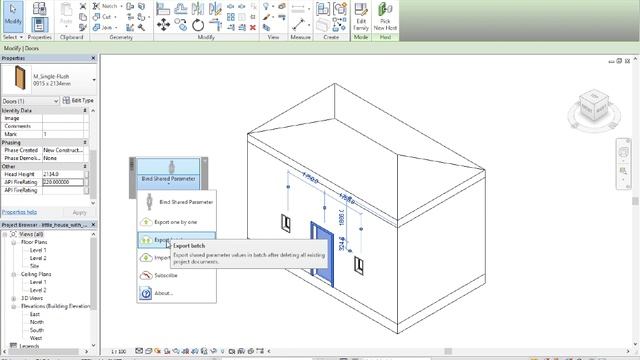This screenshot has height=360, width=640.
Task: Click Pick New Host in Host panel
Action: pos(385,17)
